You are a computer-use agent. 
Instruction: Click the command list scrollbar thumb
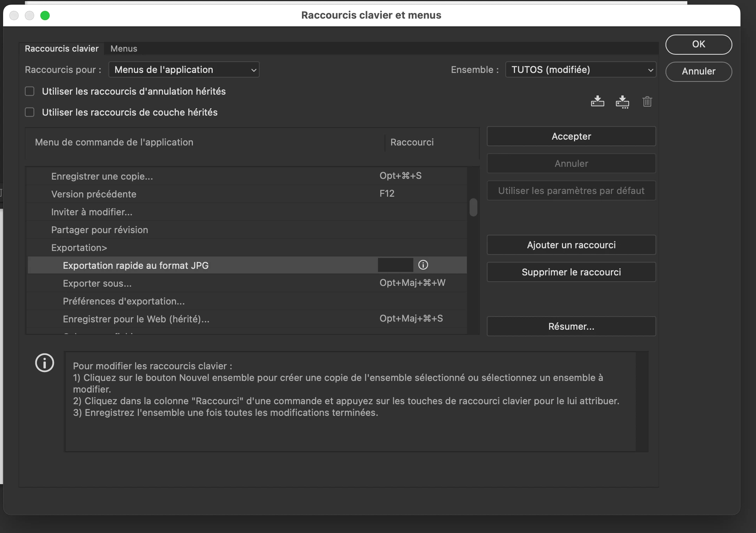coord(473,208)
